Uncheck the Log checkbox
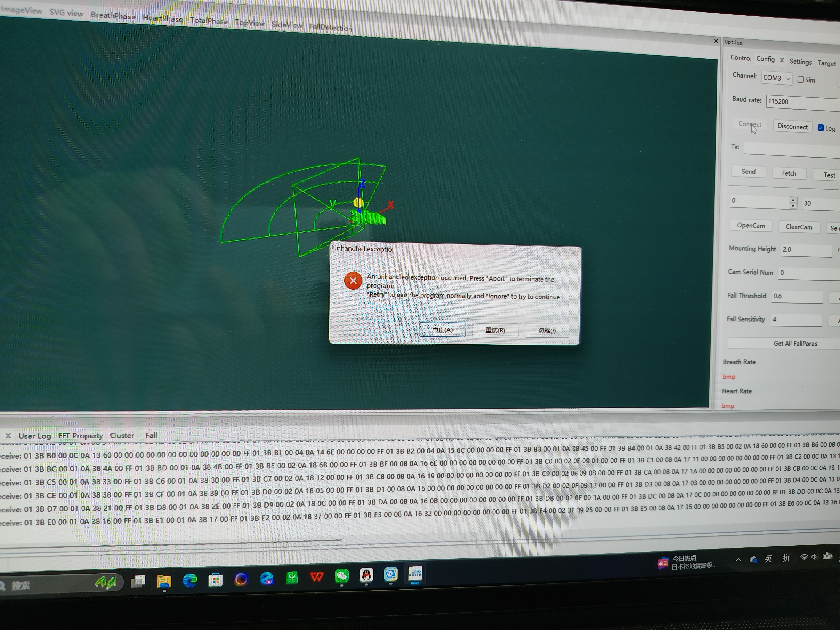The width and height of the screenshot is (840, 630). point(821,128)
